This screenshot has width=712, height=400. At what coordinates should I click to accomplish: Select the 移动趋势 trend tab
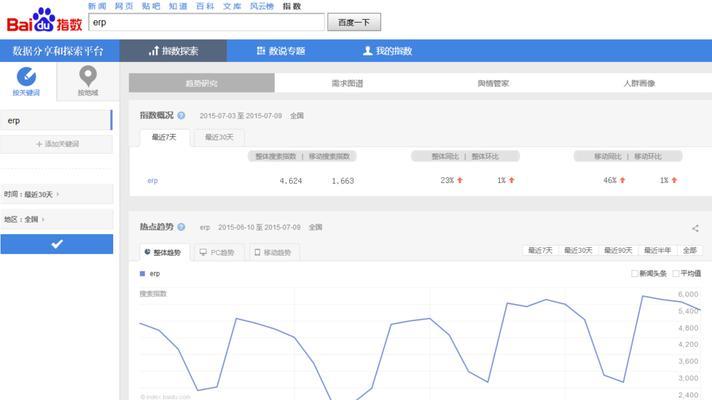[x=274, y=252]
